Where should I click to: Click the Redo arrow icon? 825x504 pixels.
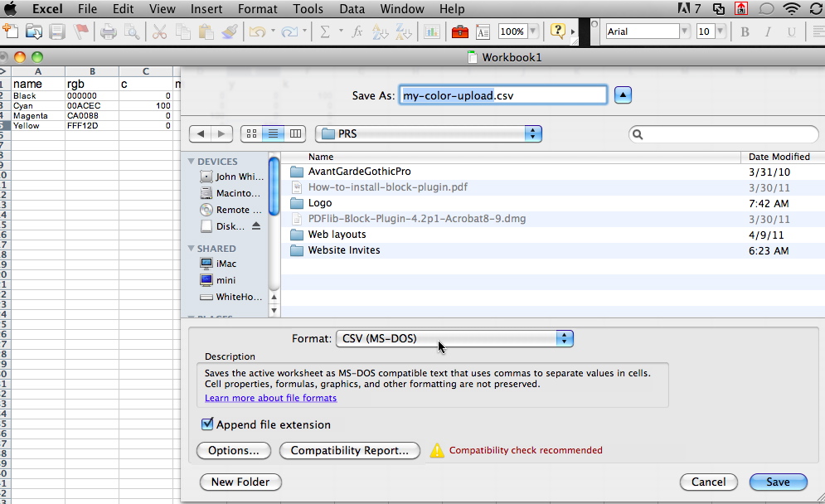coord(289,31)
